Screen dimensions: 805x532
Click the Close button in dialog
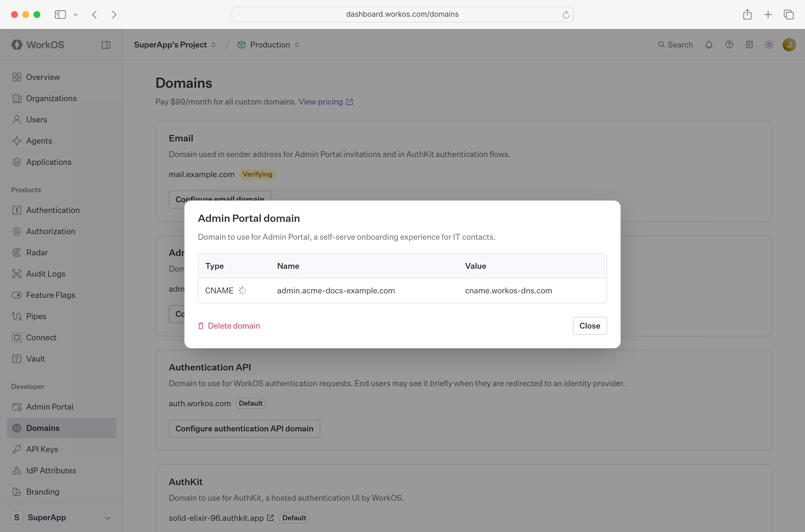[x=590, y=326]
